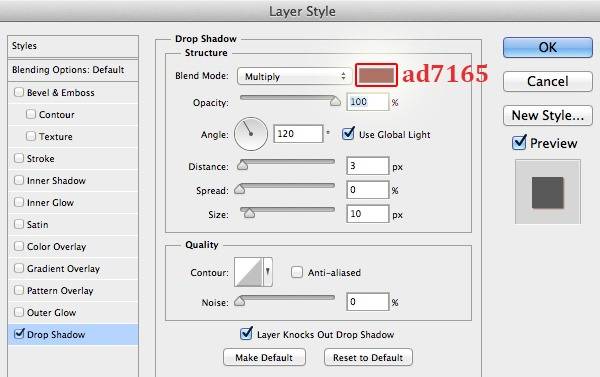
Task: Select the Outer Glow style label
Action: coord(51,313)
